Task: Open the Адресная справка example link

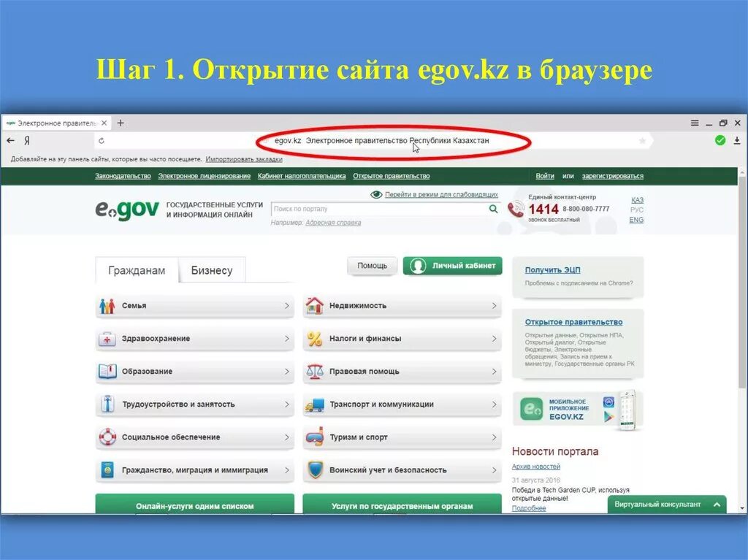Action: click(333, 223)
